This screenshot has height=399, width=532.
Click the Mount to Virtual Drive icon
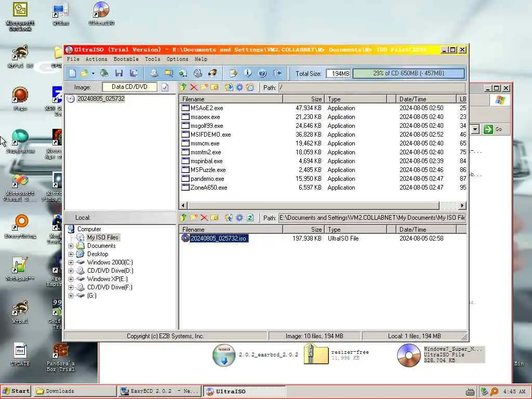pyautogui.click(x=198, y=73)
